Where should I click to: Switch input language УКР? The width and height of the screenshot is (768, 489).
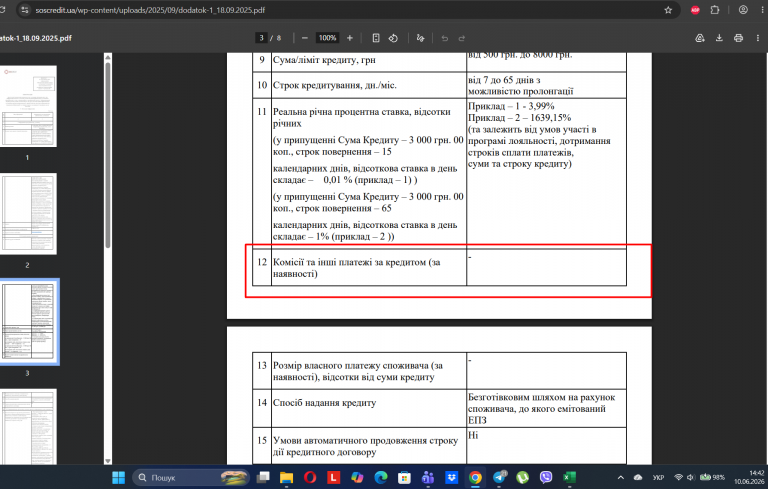click(x=658, y=477)
